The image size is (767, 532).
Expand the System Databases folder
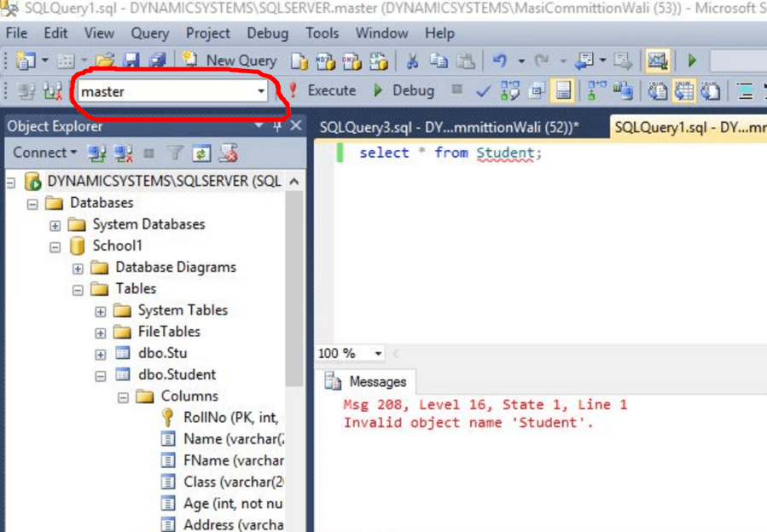[55, 225]
